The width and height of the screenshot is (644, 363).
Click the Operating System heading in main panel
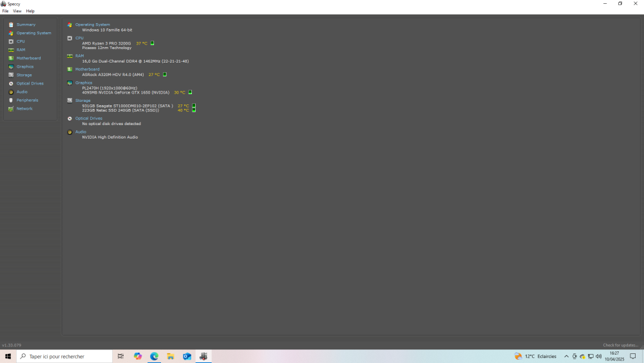coord(92,25)
